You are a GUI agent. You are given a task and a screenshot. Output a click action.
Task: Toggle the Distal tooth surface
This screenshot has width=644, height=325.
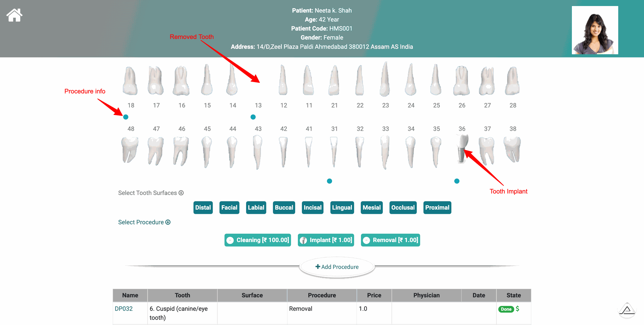[203, 208]
